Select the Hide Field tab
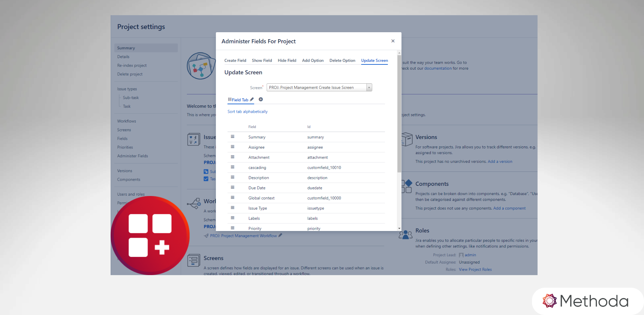The width and height of the screenshot is (644, 315). 287,61
